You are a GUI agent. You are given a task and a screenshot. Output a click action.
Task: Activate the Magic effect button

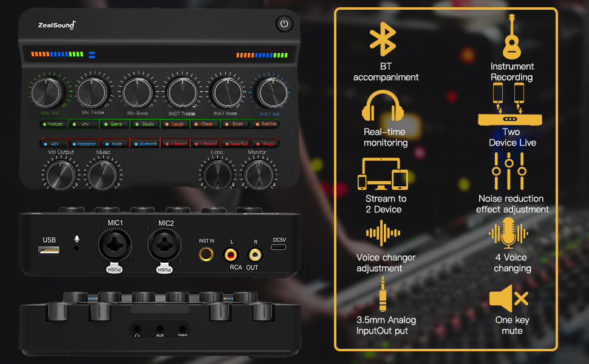(265, 143)
